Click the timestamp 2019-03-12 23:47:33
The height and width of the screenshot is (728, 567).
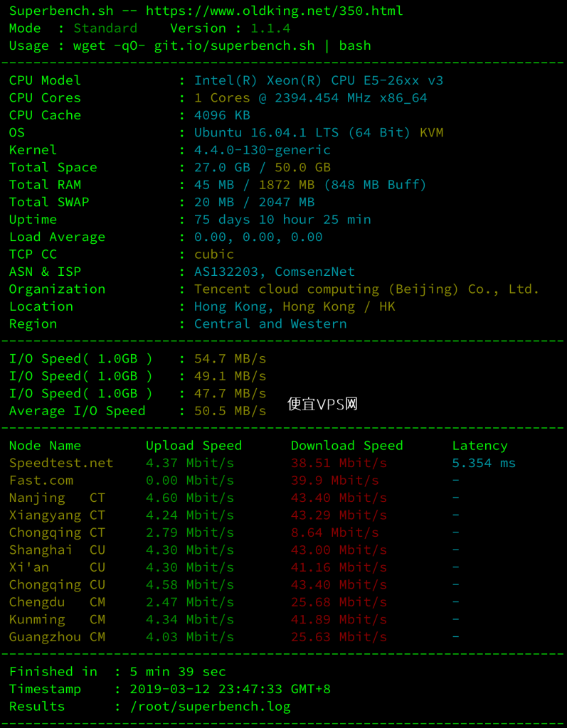pyautogui.click(x=210, y=689)
